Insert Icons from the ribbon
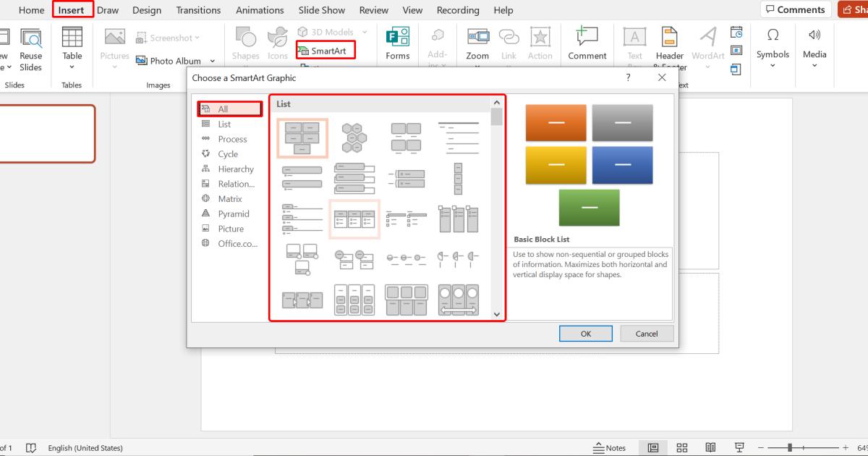 click(277, 45)
